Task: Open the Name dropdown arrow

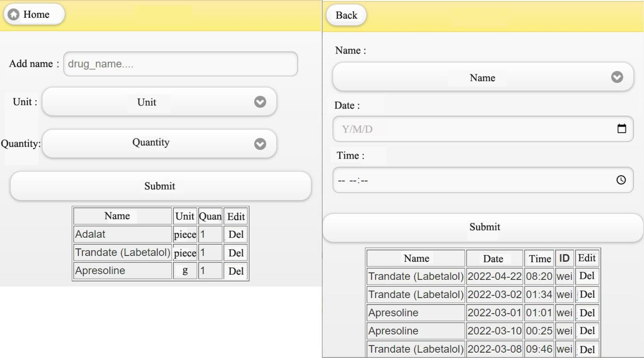Action: [617, 77]
